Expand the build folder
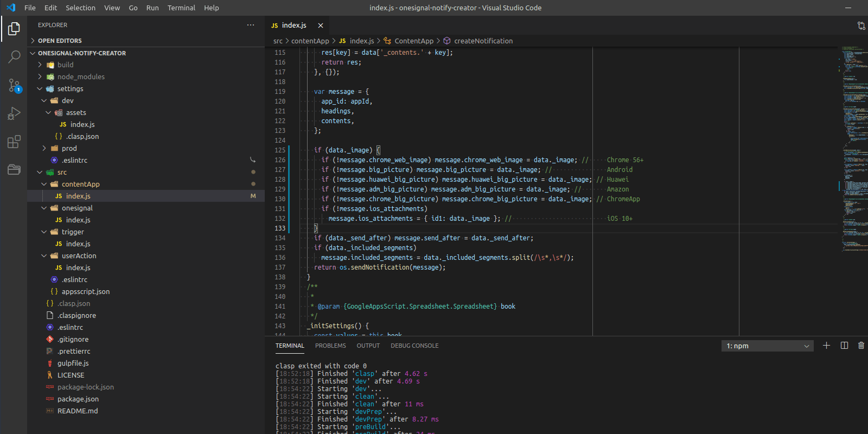868x434 pixels. pos(65,65)
